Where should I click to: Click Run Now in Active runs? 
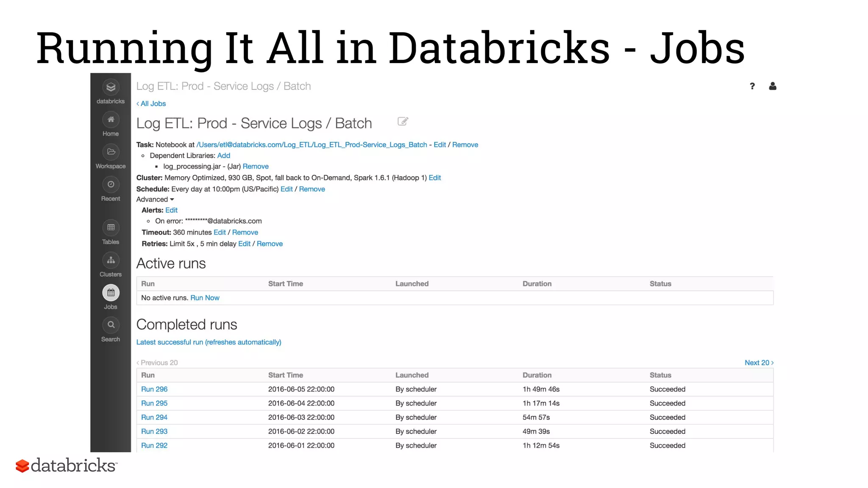pos(205,298)
